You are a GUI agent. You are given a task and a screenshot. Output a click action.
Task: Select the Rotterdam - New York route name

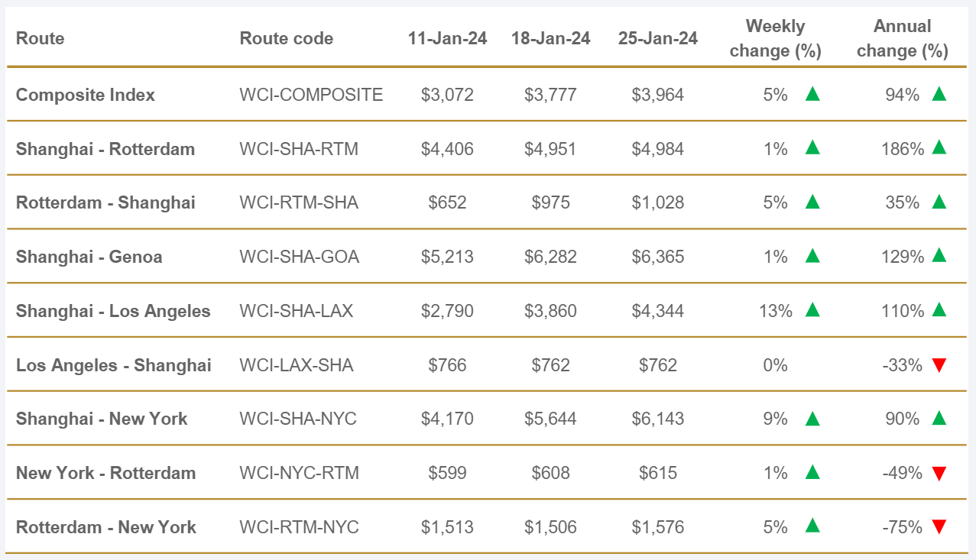coord(105,527)
